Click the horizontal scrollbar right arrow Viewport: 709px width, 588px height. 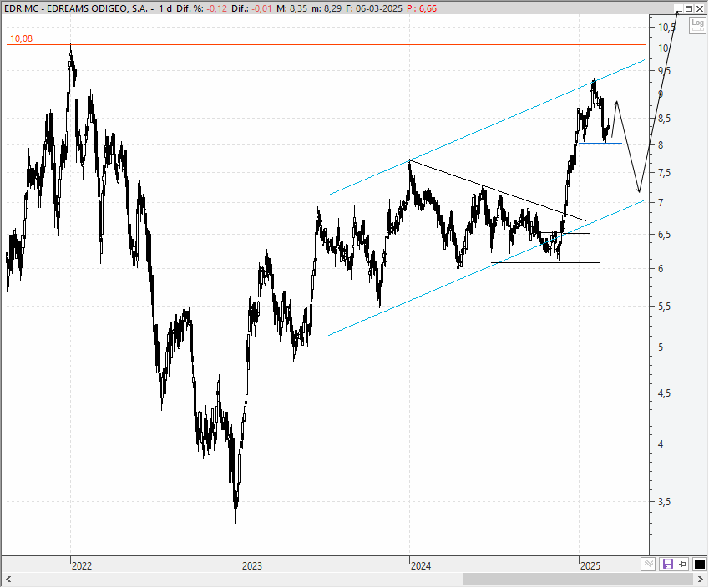(701, 580)
